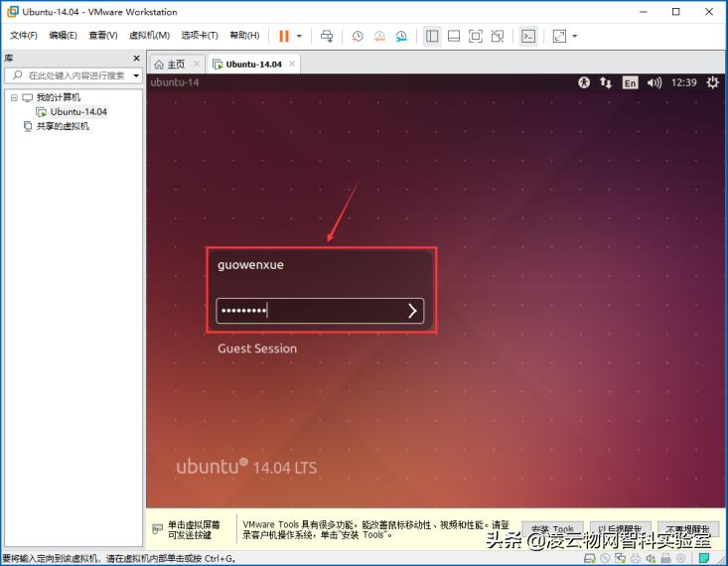Toggle the thumbnail bar view icon
728x566 pixels.
pos(454,36)
